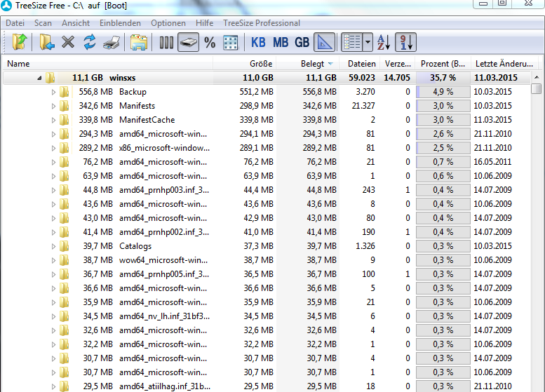Click folder icon of amd64_prnhp003.inf row

64,190
